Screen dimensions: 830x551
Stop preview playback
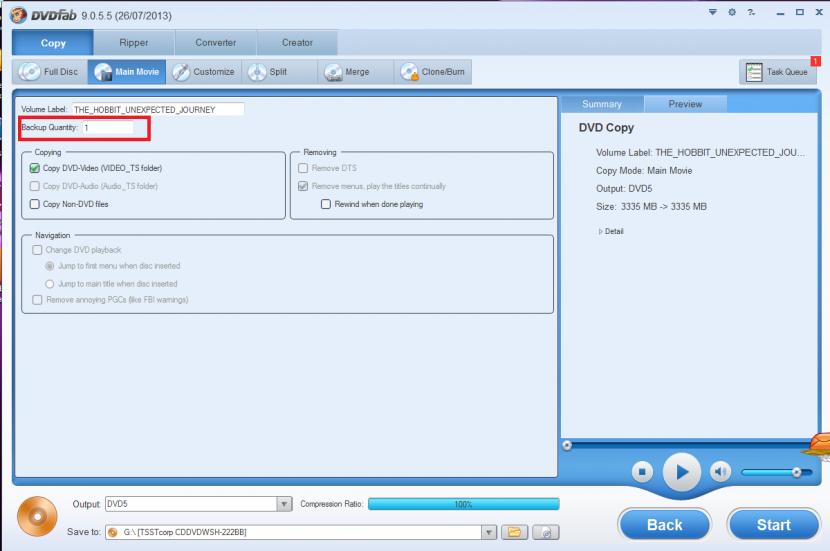(642, 471)
